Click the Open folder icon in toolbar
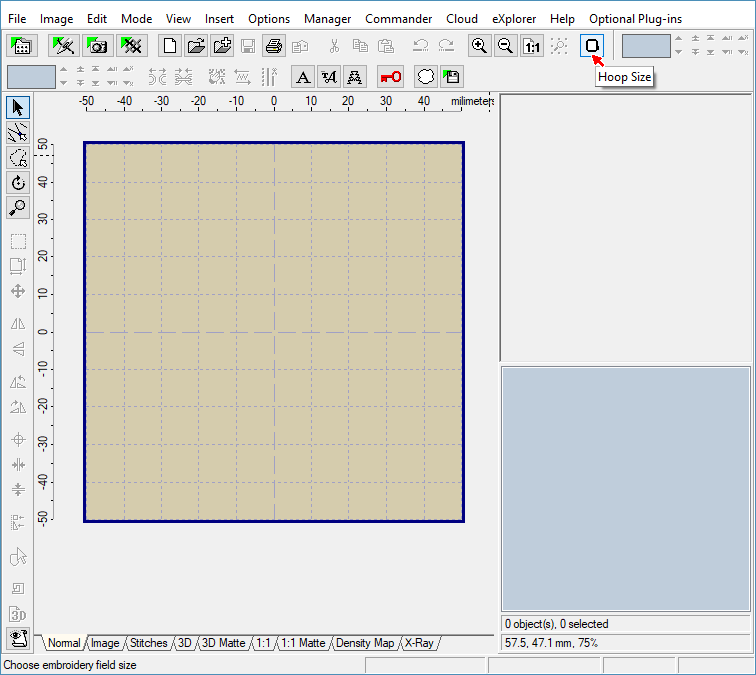756x675 pixels. click(196, 46)
